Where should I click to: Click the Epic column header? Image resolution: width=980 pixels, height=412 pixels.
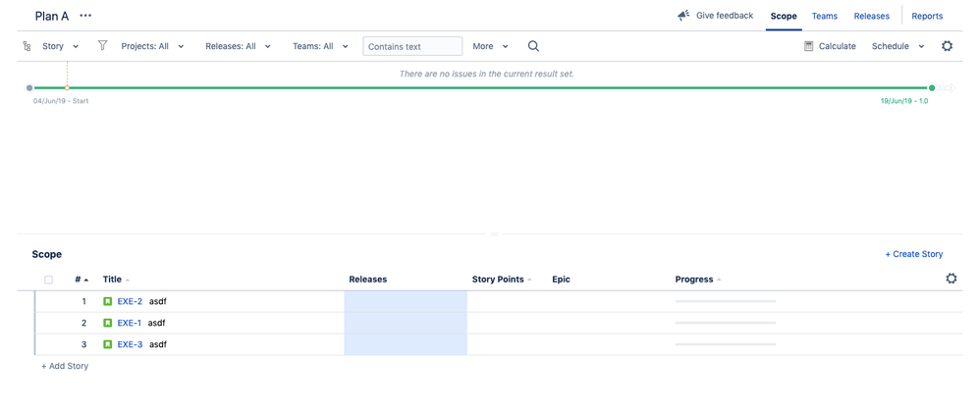[x=561, y=280]
